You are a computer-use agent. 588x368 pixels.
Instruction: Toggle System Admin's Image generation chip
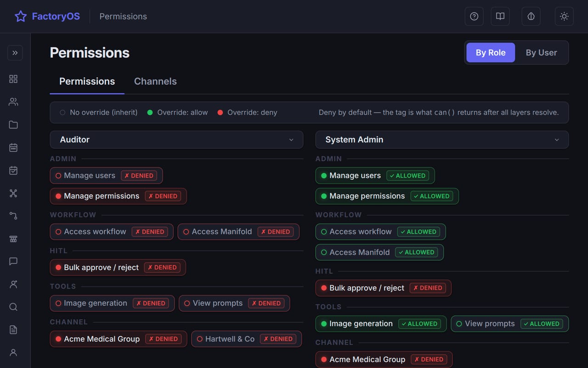[381, 324]
